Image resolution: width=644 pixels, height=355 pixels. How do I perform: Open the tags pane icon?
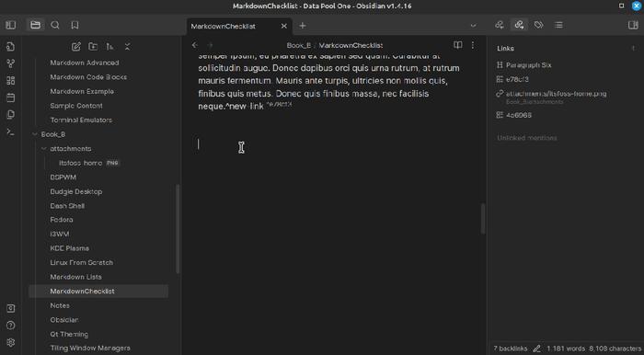[539, 25]
